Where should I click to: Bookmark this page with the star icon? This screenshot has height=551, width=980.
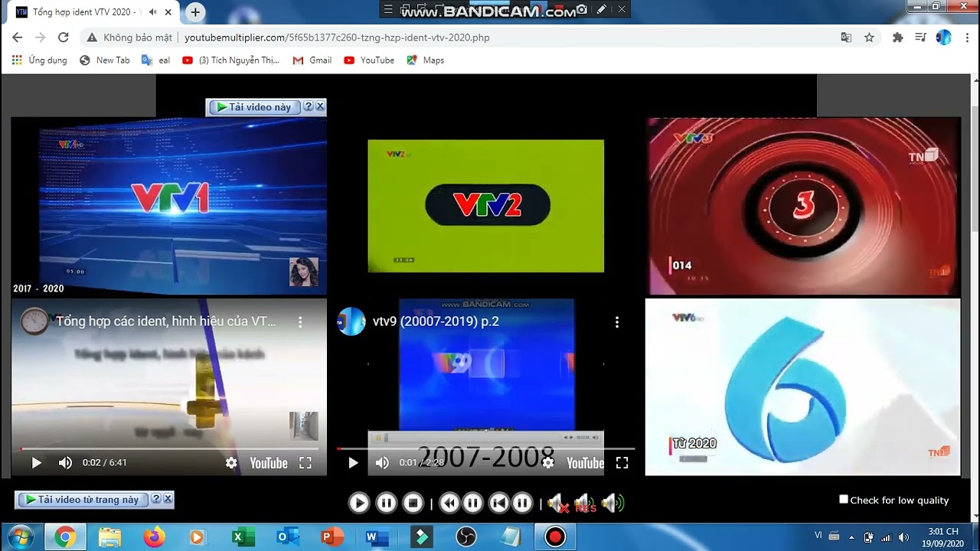pos(869,37)
